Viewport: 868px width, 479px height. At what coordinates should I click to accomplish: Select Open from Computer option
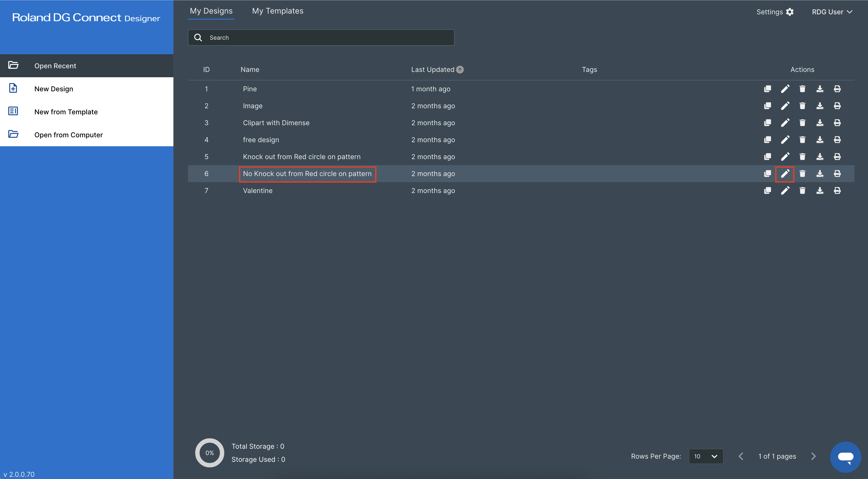click(x=87, y=135)
